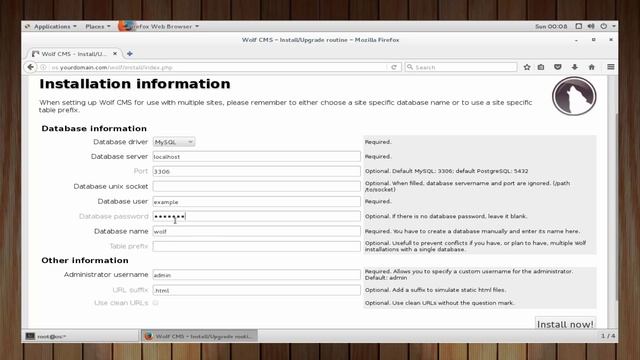Click the Install now! button
Image resolution: width=640 pixels, height=360 pixels.
(x=565, y=324)
